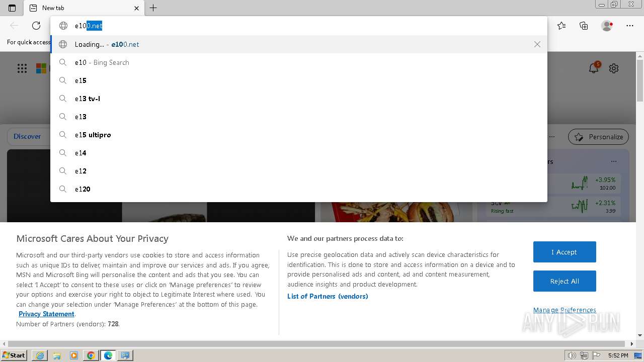Click the +2.31% rising fast stock entry
This screenshot has width=644, height=362.
point(554,206)
